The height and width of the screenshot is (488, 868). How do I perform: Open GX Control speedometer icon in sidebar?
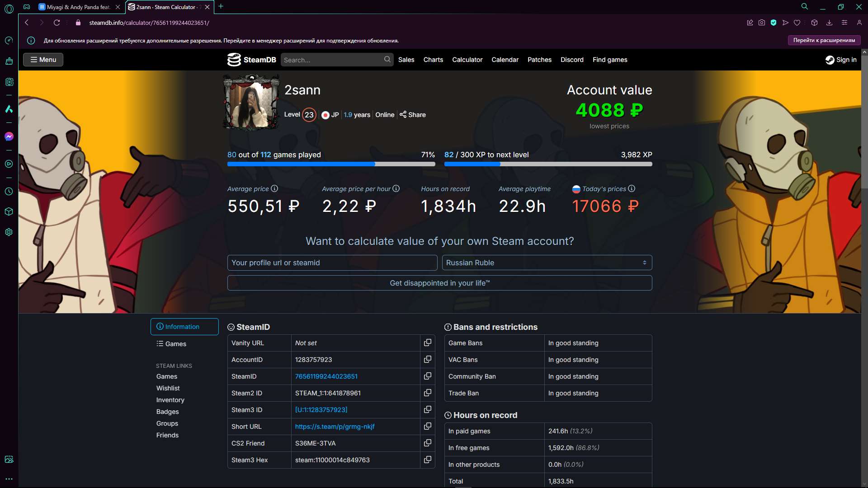(9, 41)
